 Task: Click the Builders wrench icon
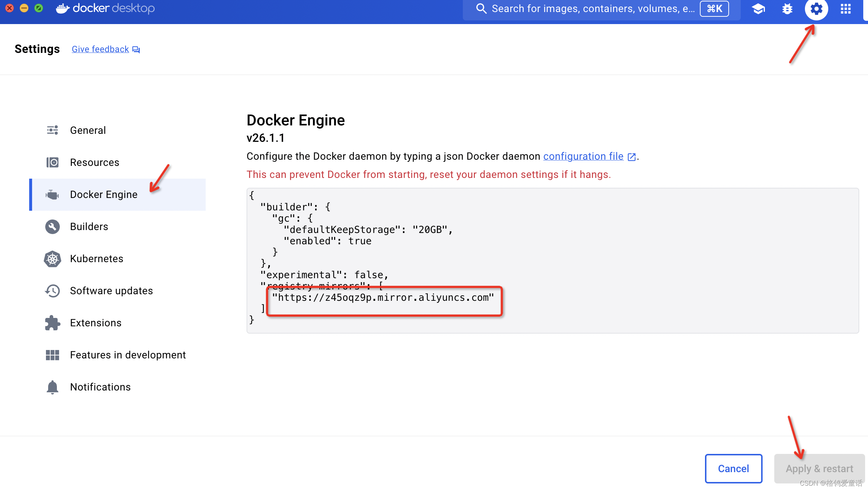pyautogui.click(x=53, y=227)
